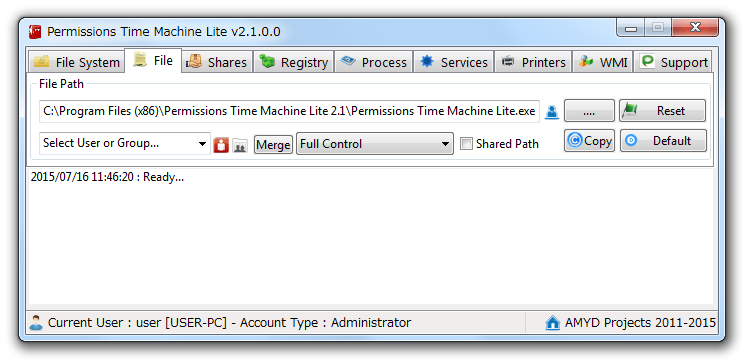Click the Copy button
Viewport: 745px width, 364px height.
pos(589,141)
